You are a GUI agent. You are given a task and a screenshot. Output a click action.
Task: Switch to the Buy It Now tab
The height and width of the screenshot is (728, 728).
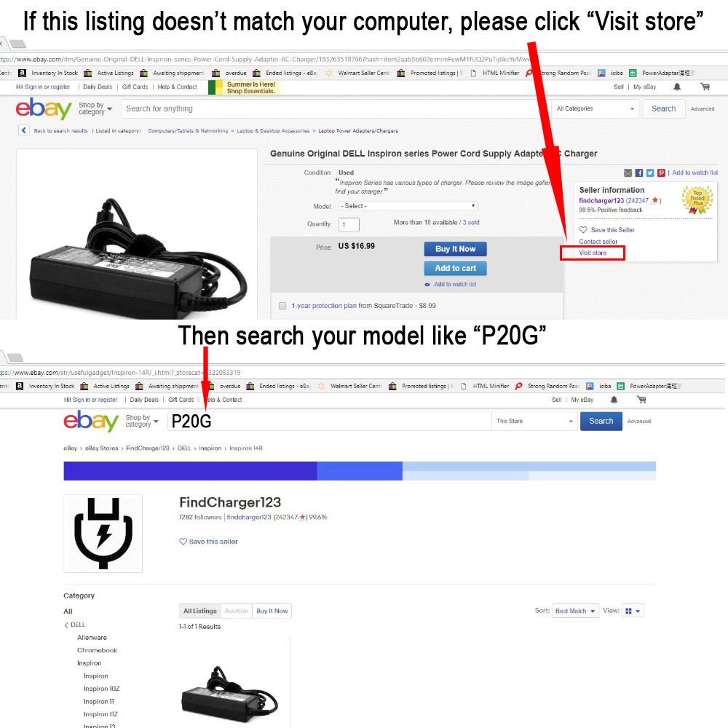(272, 611)
